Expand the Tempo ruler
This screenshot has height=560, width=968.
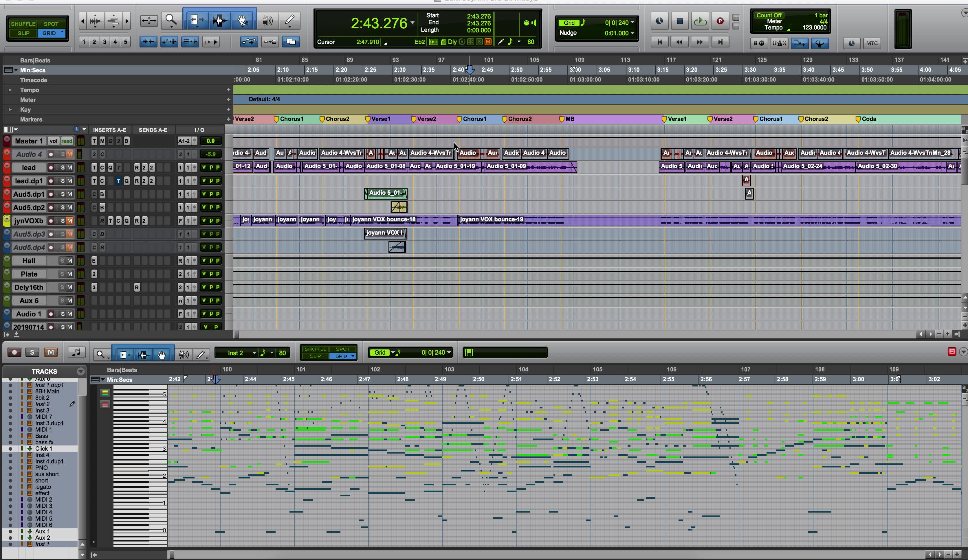tap(10, 90)
